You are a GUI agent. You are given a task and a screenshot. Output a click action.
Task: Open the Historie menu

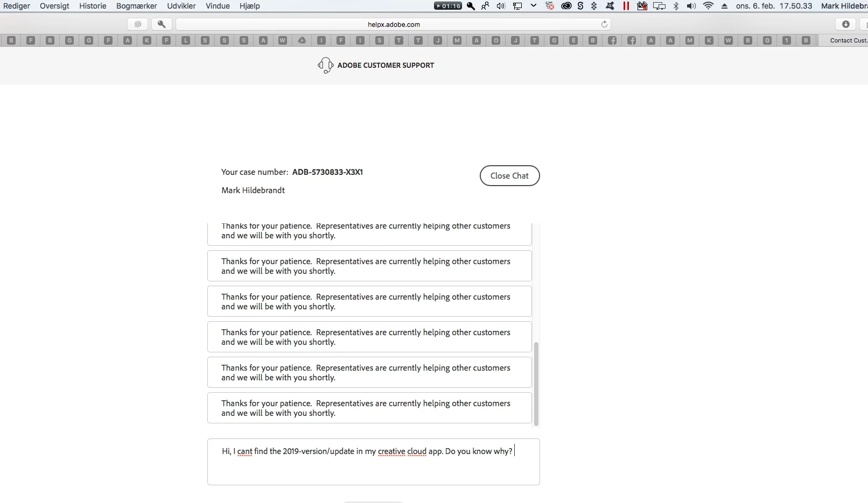(93, 6)
